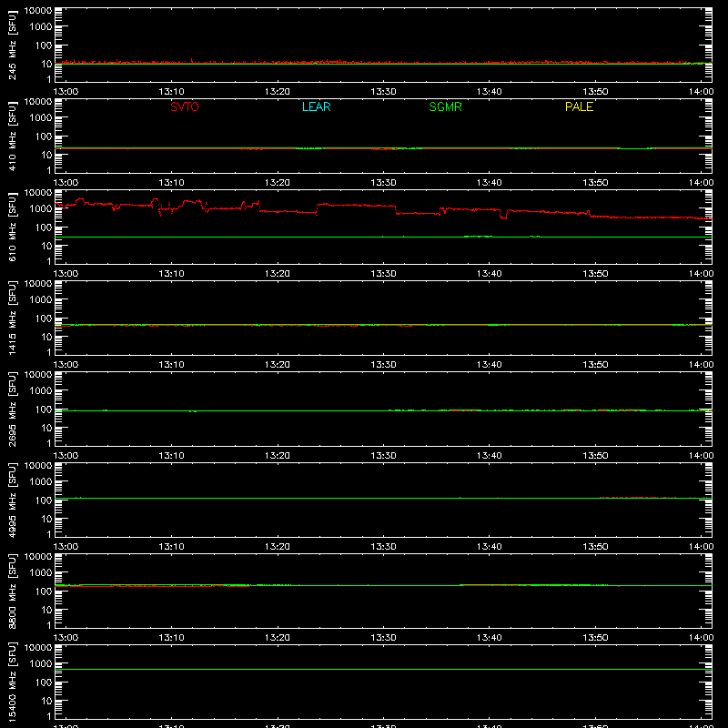This screenshot has height=728, width=728.
Task: Select the 1415 MHz [SFU] axis title
Action: tap(12, 318)
